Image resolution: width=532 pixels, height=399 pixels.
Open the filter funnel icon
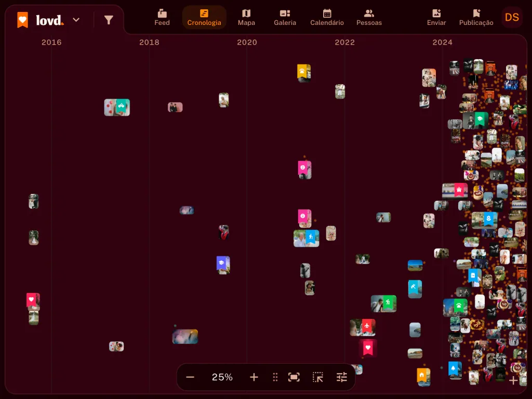click(x=109, y=20)
